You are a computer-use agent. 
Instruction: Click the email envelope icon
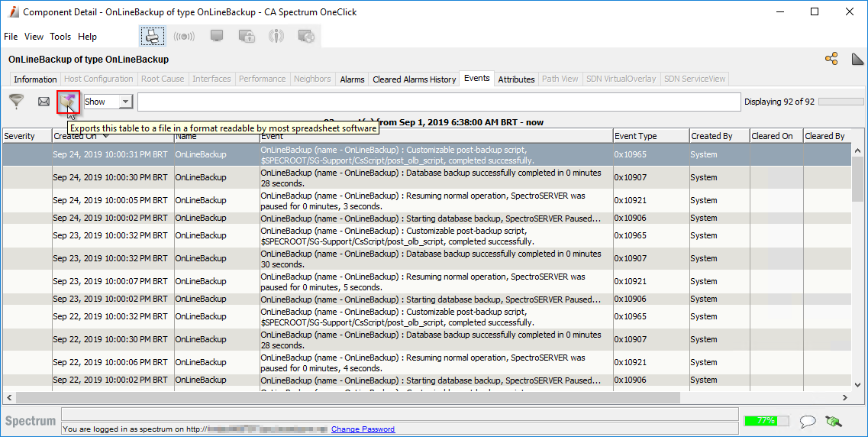point(44,102)
